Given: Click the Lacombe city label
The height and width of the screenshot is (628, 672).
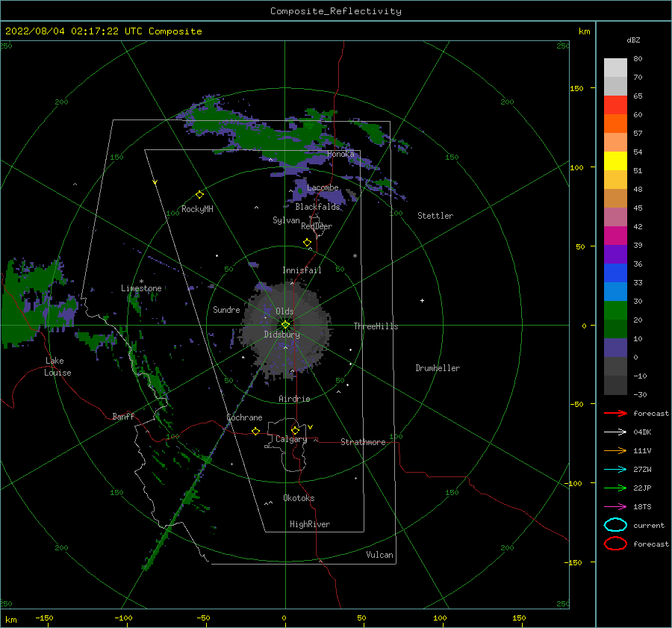Looking at the screenshot, I should click(x=323, y=187).
